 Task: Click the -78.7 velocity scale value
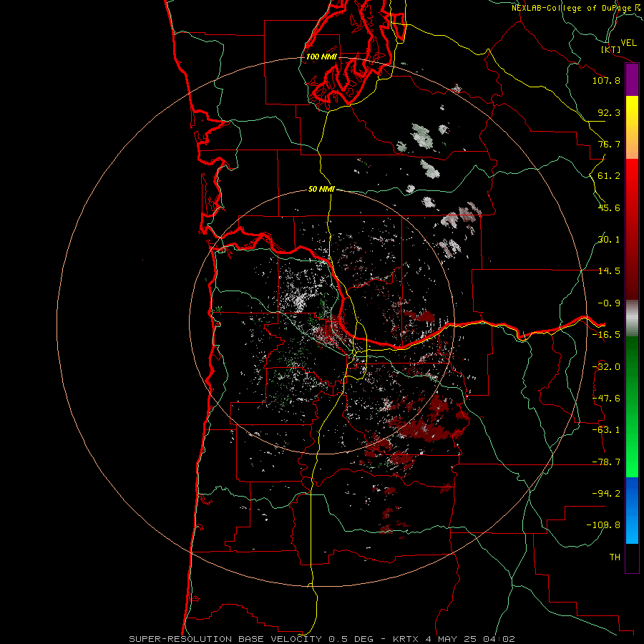point(606,462)
